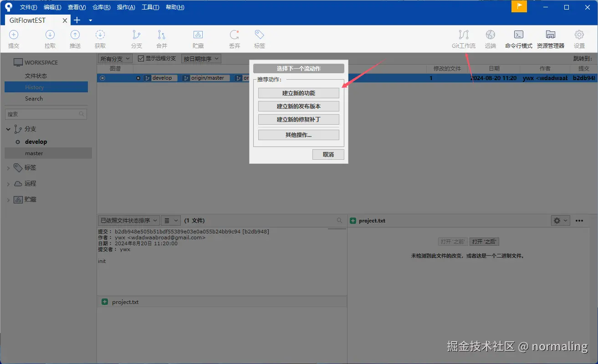The width and height of the screenshot is (598, 364).
Task: Click the yellow flag notification icon
Action: (x=519, y=6)
